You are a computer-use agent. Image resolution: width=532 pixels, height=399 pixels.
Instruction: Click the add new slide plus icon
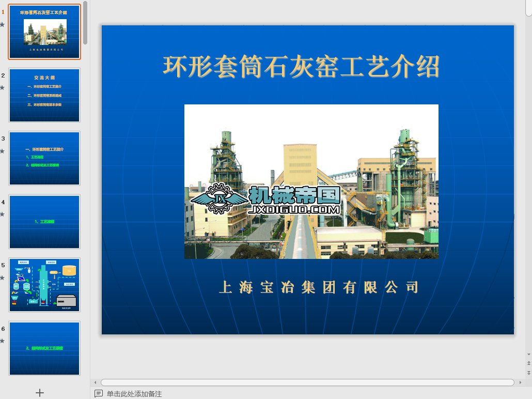(40, 393)
